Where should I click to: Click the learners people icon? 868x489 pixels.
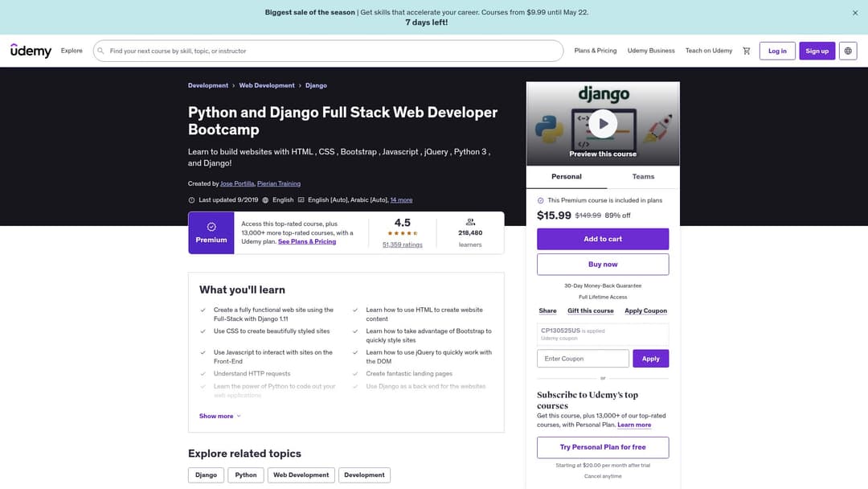[470, 222]
